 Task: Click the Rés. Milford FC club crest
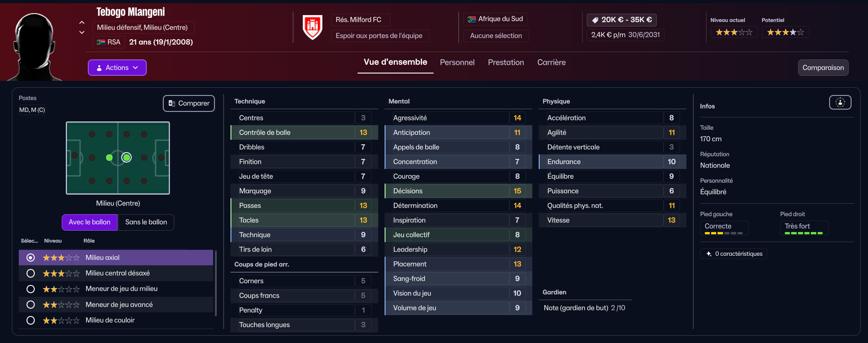[x=312, y=27]
